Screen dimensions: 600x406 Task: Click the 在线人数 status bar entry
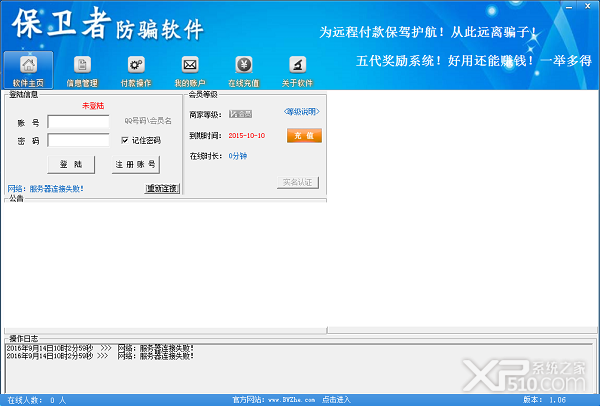37,400
